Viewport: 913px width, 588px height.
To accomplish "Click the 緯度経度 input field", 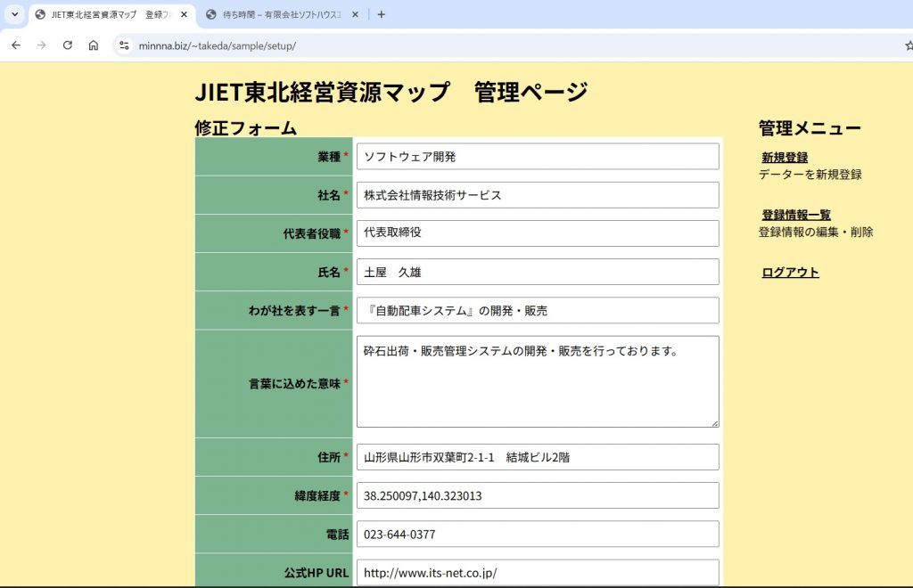I will [x=538, y=495].
